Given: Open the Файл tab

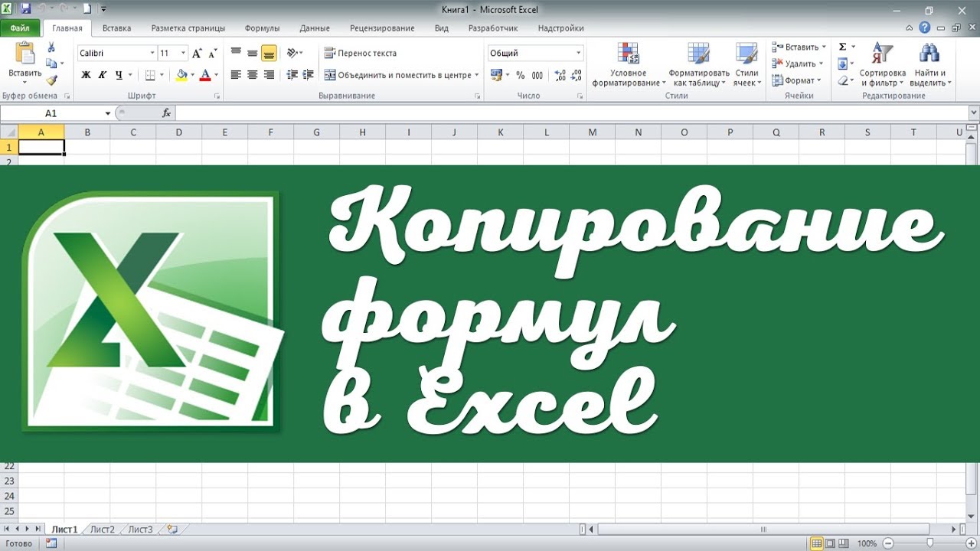Looking at the screenshot, I should pos(20,28).
